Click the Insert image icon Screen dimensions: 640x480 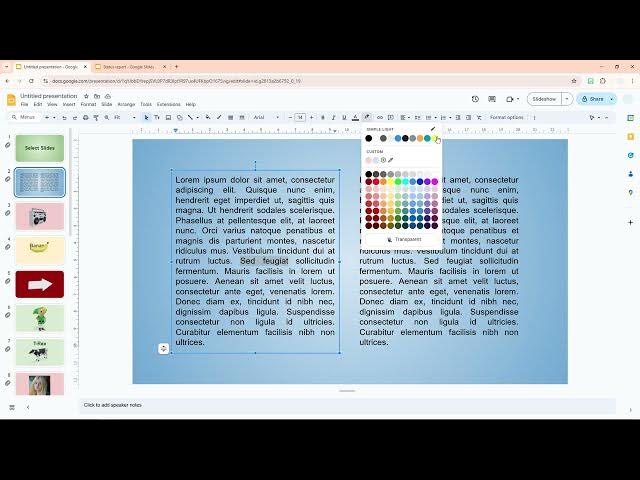click(168, 118)
